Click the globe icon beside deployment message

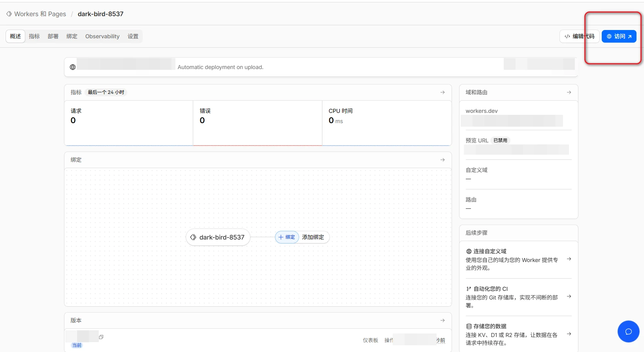(73, 67)
